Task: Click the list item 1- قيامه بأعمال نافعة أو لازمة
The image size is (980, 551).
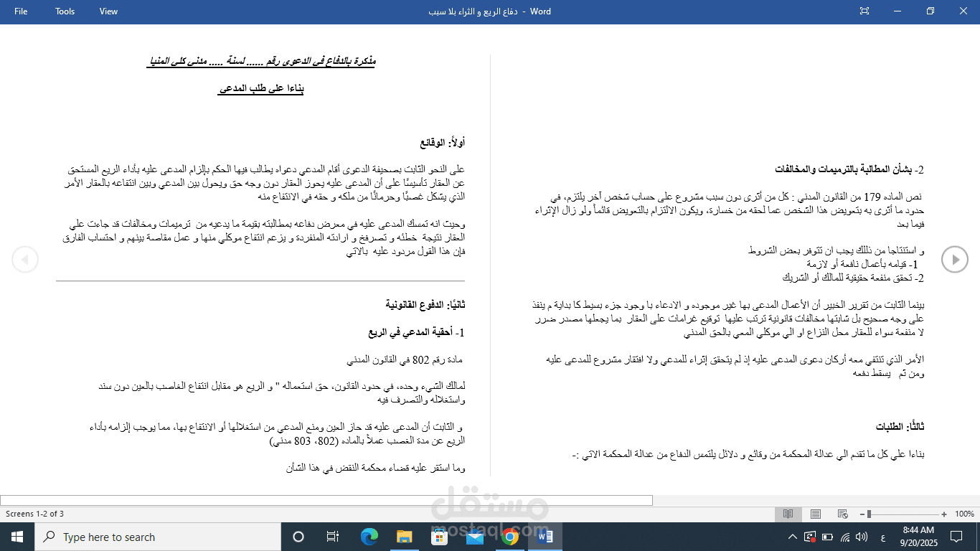Action: click(864, 264)
